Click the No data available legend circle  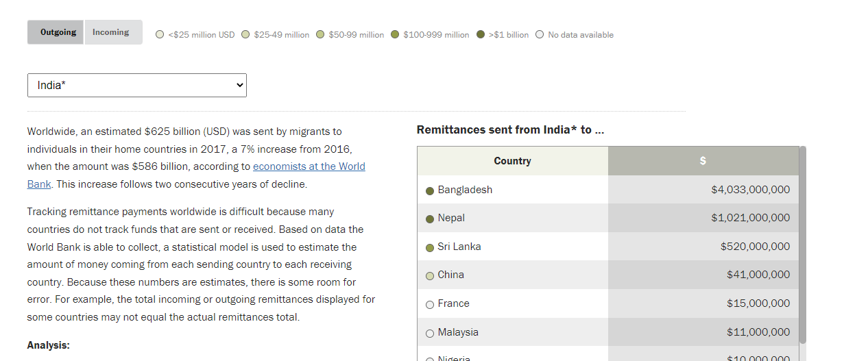540,34
